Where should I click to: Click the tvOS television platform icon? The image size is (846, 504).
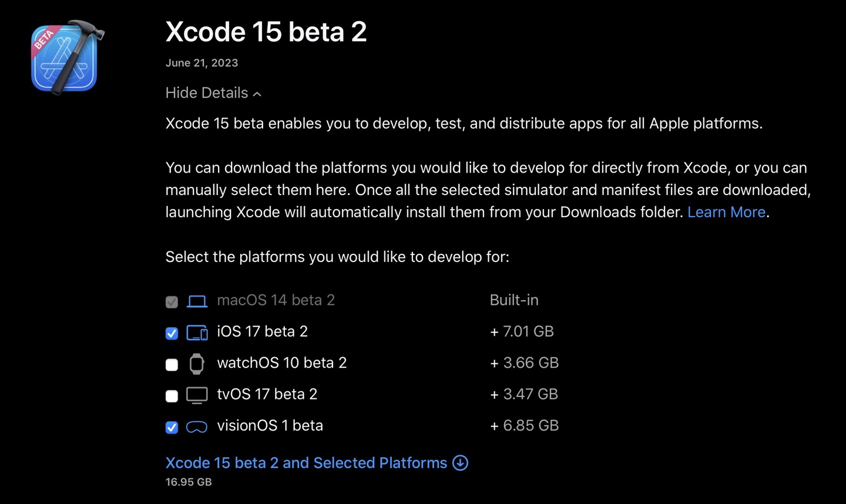pyautogui.click(x=197, y=395)
